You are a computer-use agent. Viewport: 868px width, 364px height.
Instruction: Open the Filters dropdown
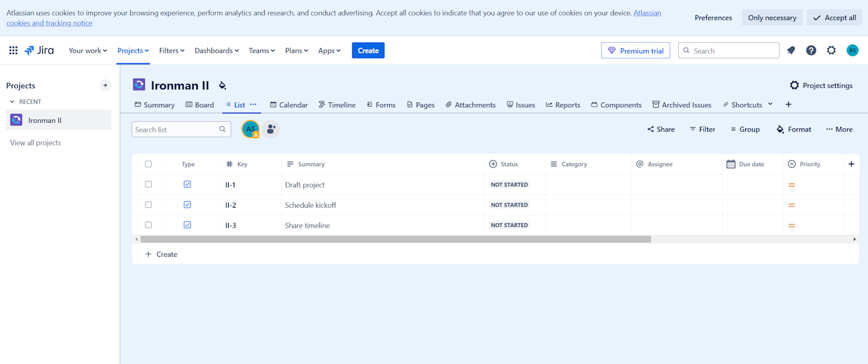[172, 51]
